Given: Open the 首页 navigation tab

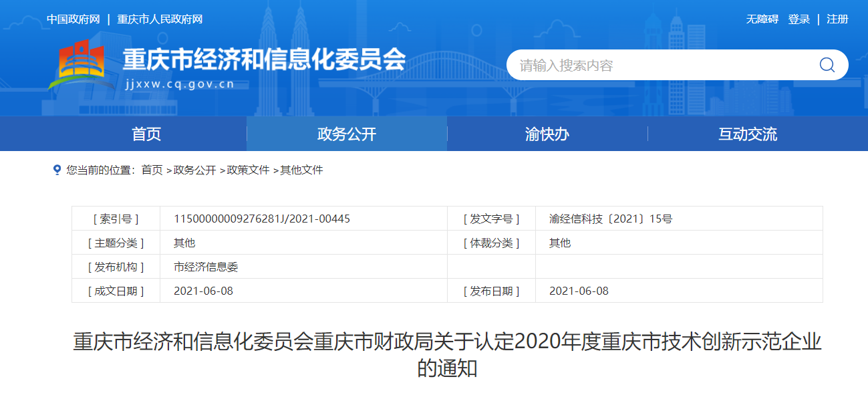Looking at the screenshot, I should pyautogui.click(x=146, y=134).
